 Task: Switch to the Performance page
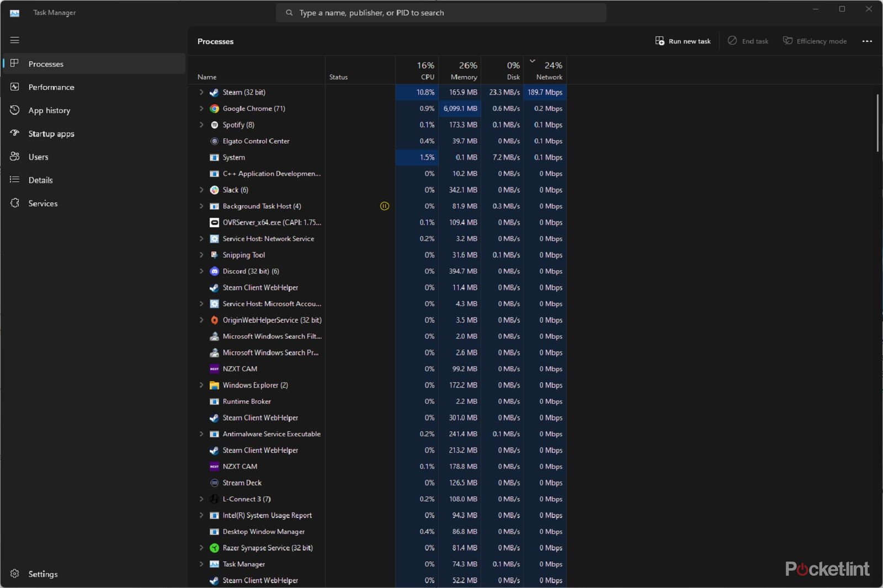click(94, 87)
